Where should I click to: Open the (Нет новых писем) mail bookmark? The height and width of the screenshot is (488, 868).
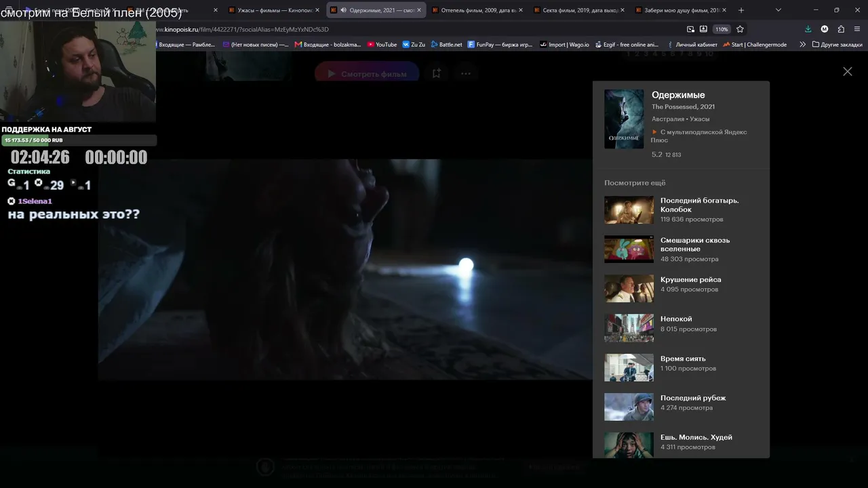255,45
